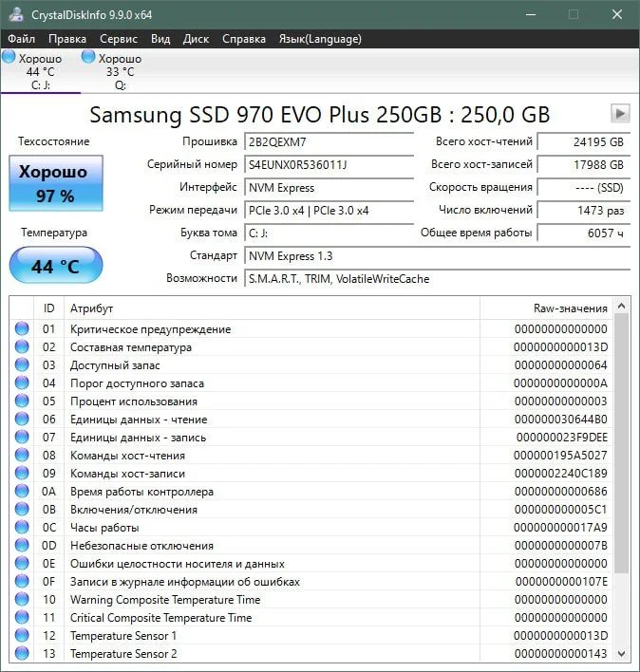Click the status orb for Команды хост-чтения
640x672 pixels.
[22, 455]
